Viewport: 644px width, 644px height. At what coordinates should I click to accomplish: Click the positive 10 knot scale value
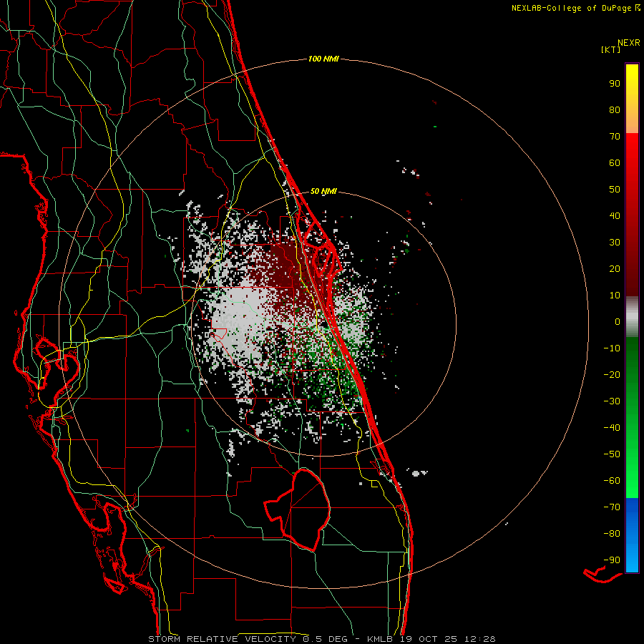click(x=615, y=296)
